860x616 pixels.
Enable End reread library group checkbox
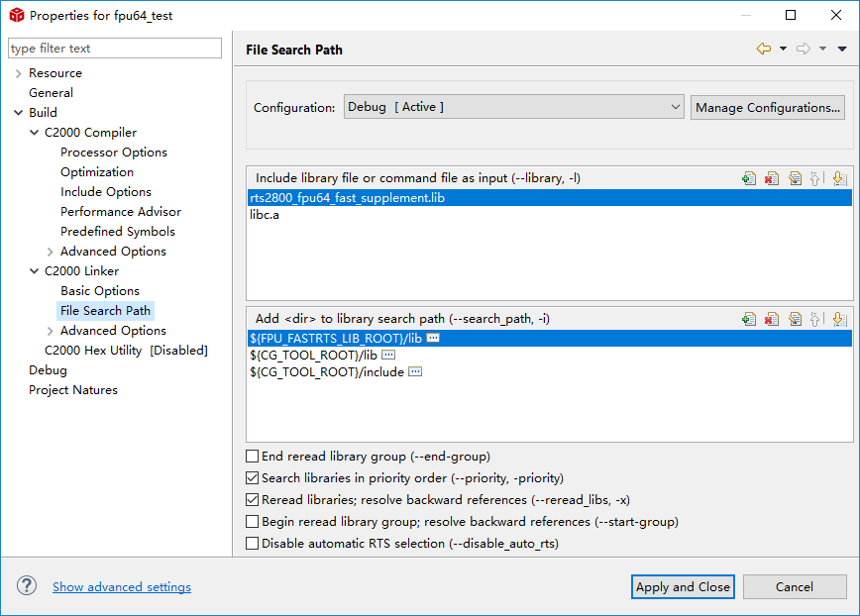click(252, 457)
